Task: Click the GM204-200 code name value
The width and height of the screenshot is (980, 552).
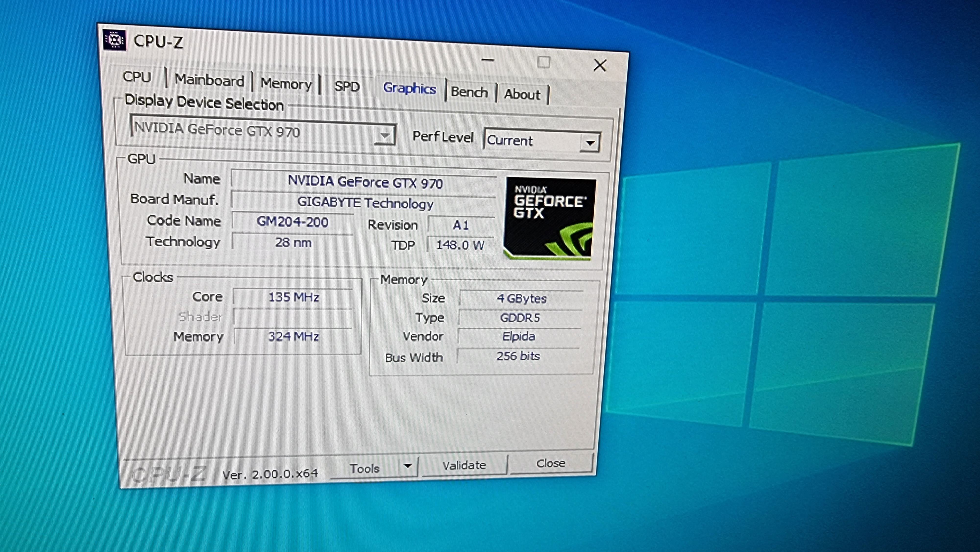Action: 293,222
